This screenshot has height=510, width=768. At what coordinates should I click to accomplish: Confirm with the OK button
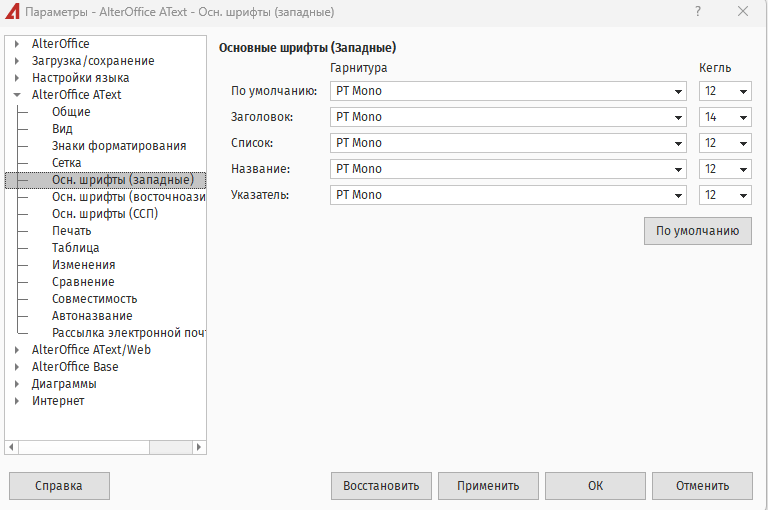coord(595,486)
